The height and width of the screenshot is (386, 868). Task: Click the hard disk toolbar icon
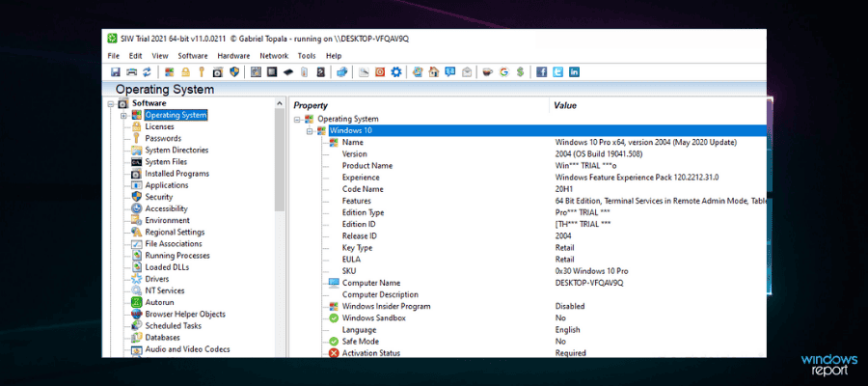(x=320, y=72)
